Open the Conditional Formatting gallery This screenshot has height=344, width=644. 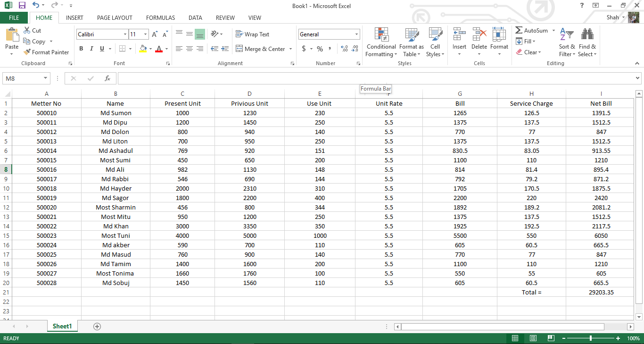coord(381,42)
